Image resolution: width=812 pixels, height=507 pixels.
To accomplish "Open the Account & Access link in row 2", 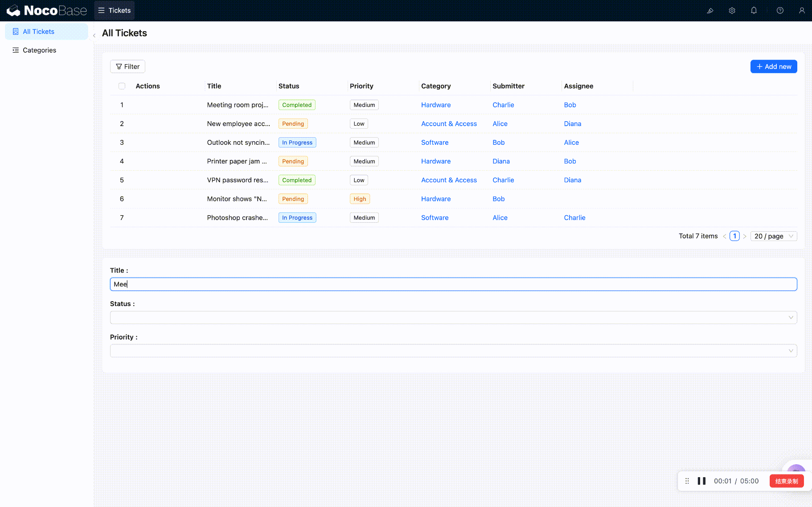I will (x=449, y=124).
